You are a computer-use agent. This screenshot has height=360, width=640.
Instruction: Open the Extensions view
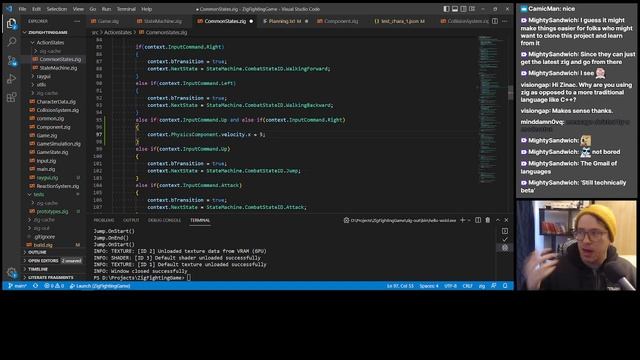tap(11, 97)
